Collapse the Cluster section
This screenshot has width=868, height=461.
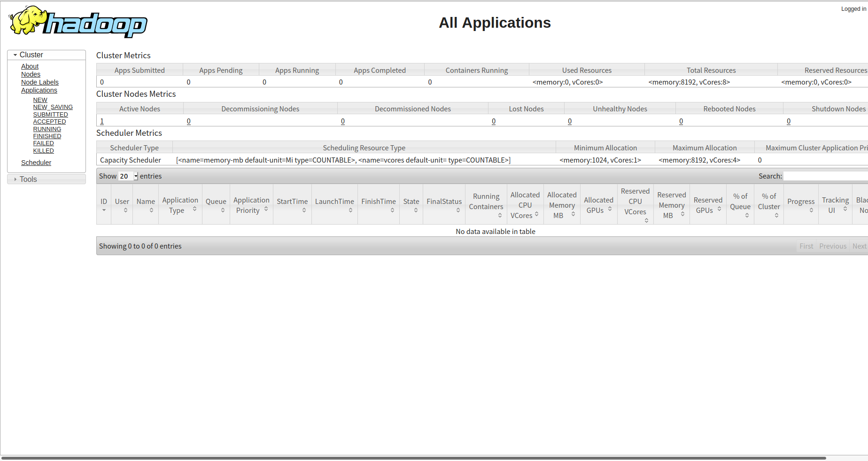46,55
